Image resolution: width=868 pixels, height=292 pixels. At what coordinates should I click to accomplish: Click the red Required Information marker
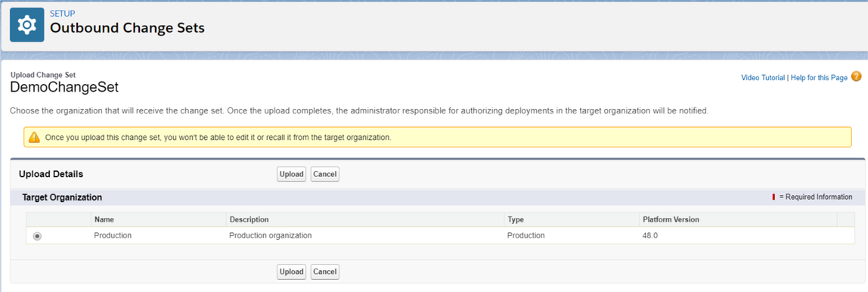coord(773,197)
